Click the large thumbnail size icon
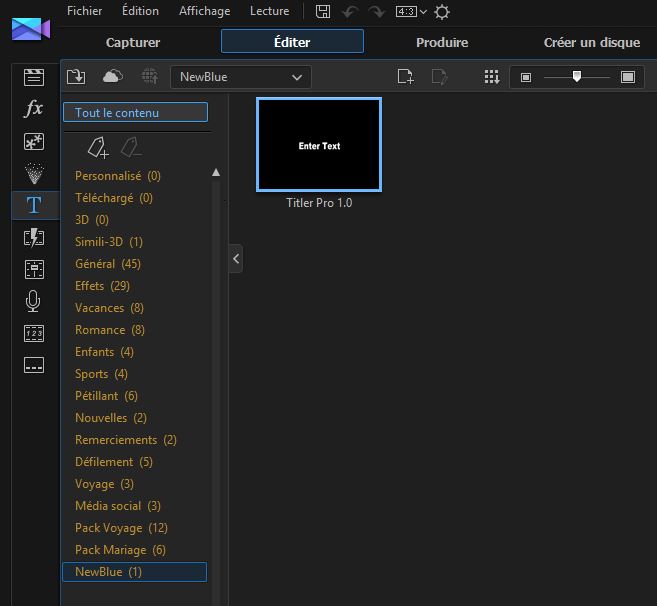The image size is (657, 606). pos(628,77)
